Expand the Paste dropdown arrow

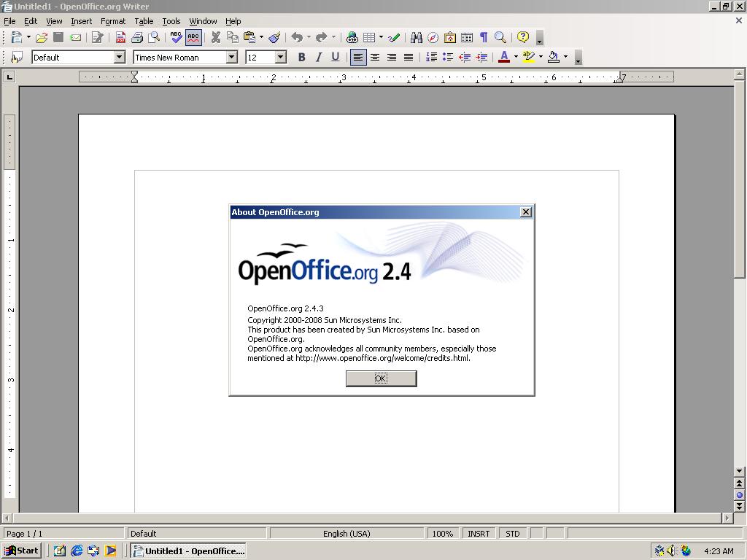261,37
